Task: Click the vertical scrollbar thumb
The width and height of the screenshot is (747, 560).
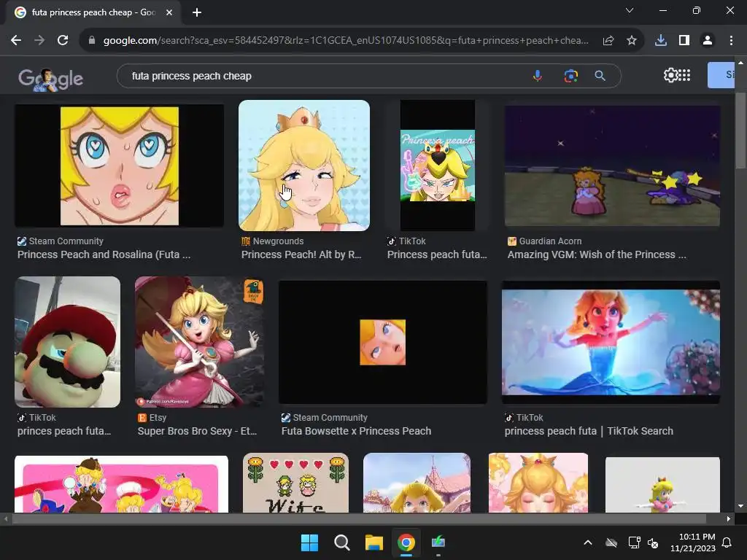Action: tap(740, 131)
